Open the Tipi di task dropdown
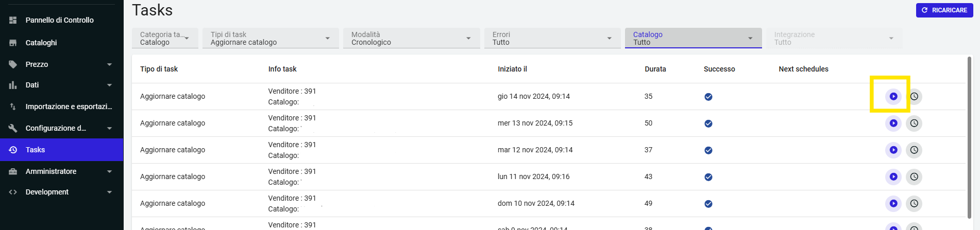 point(271,38)
